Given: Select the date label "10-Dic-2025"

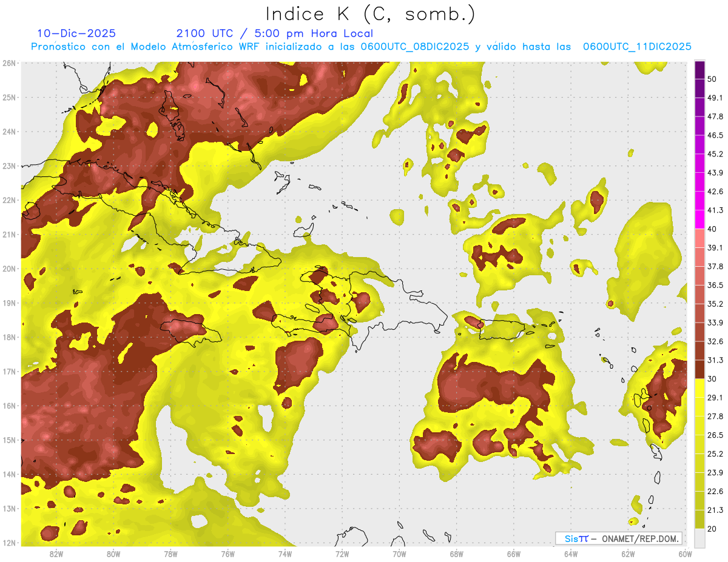Looking at the screenshot, I should pos(76,33).
